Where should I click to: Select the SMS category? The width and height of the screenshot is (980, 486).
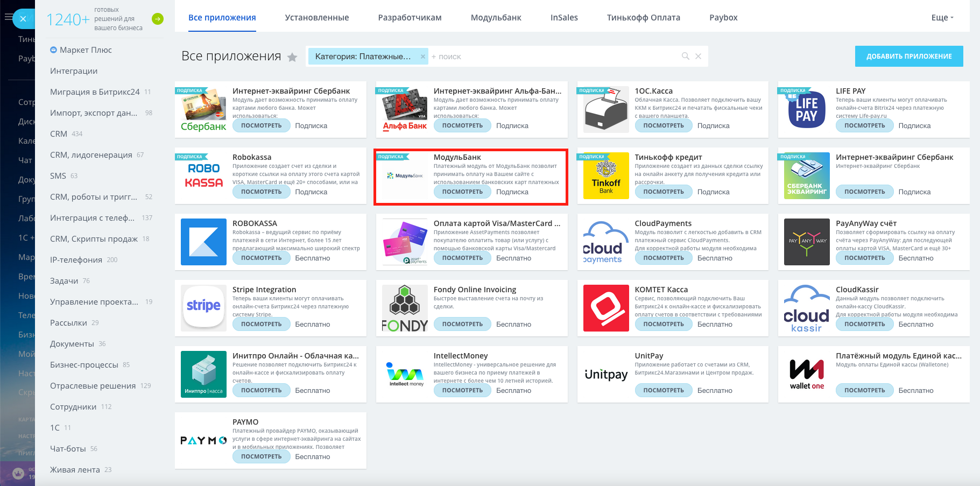[58, 176]
